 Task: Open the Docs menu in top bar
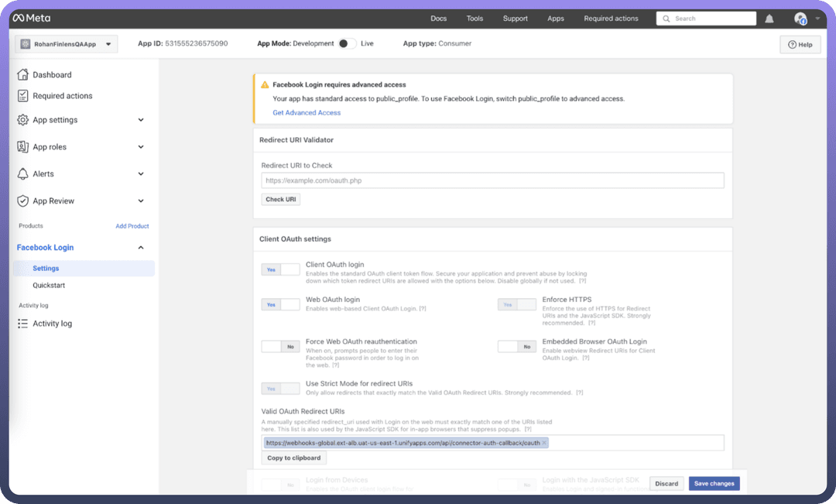click(x=438, y=19)
